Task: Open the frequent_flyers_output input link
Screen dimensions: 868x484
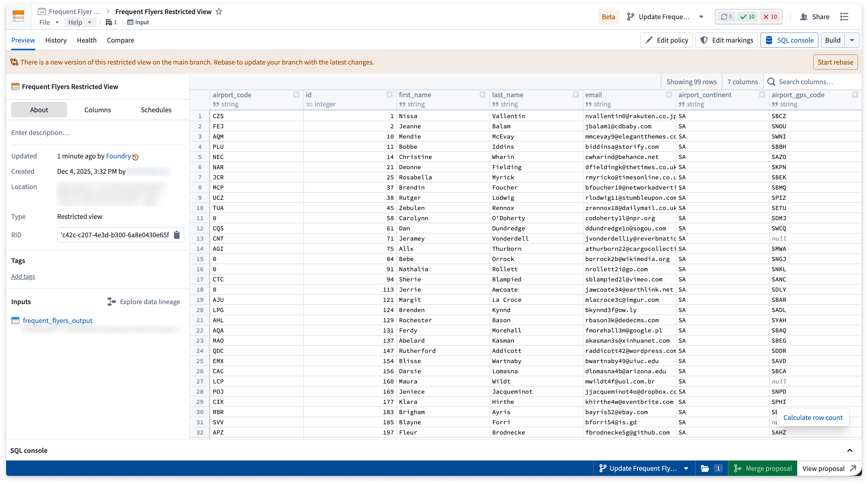Action: click(58, 320)
